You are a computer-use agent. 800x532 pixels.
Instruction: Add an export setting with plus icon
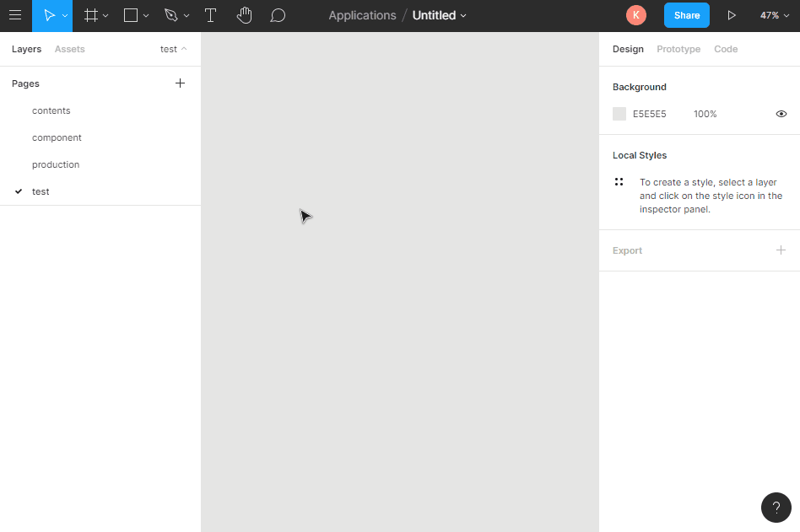point(781,250)
